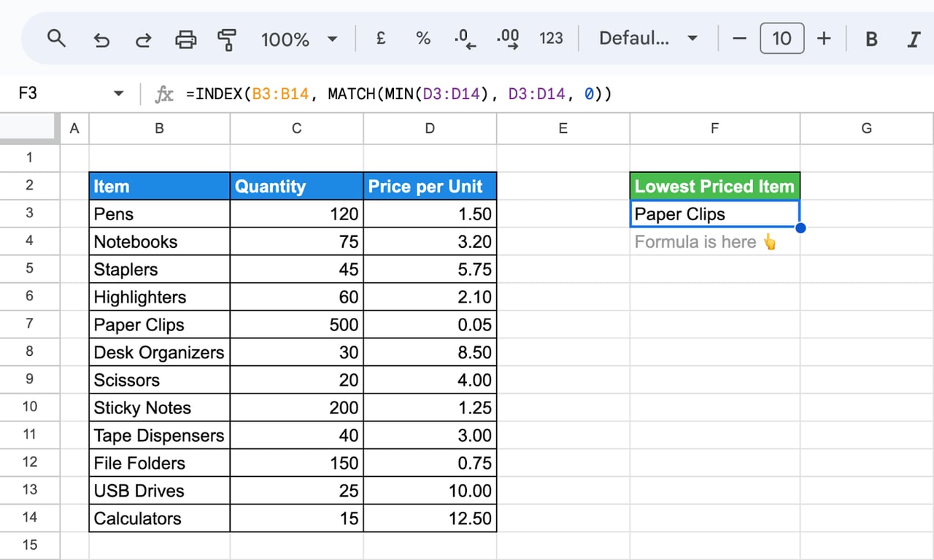Select column B header
Viewport: 934px width, 560px height.
[x=159, y=128]
